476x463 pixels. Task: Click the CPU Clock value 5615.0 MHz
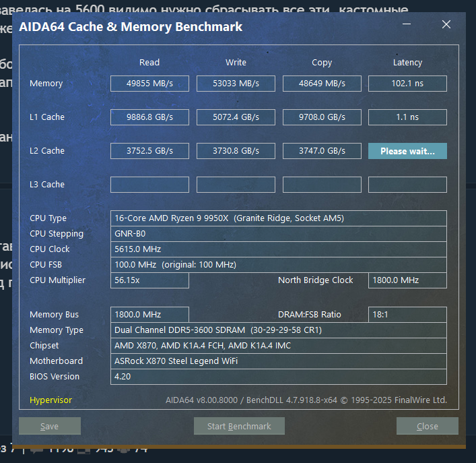coord(279,249)
